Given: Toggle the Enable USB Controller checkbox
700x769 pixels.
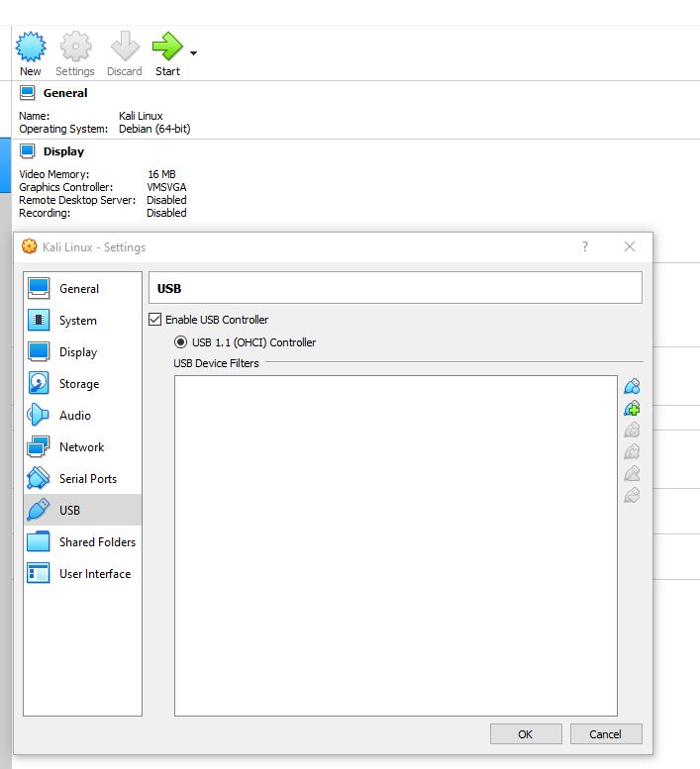Looking at the screenshot, I should pyautogui.click(x=155, y=320).
